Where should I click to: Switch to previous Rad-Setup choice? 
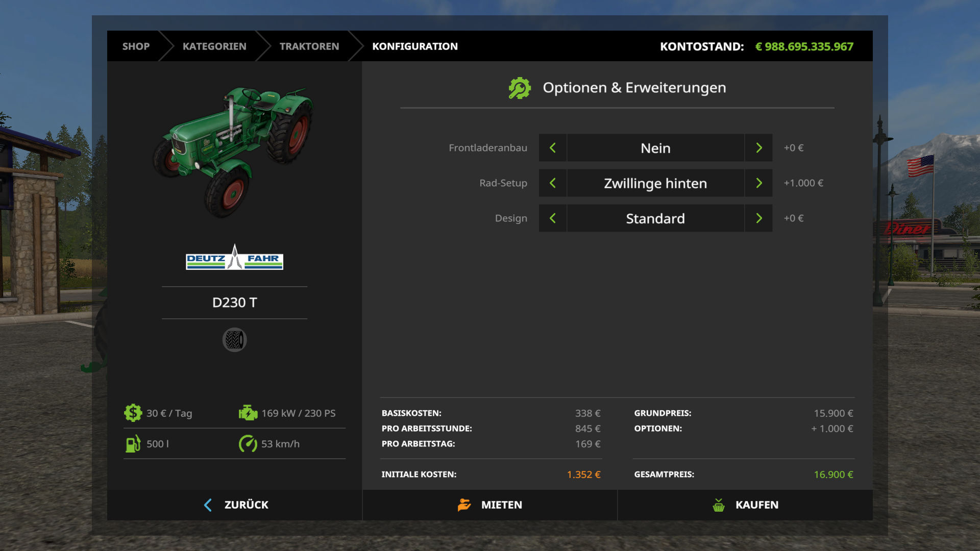[x=553, y=183]
